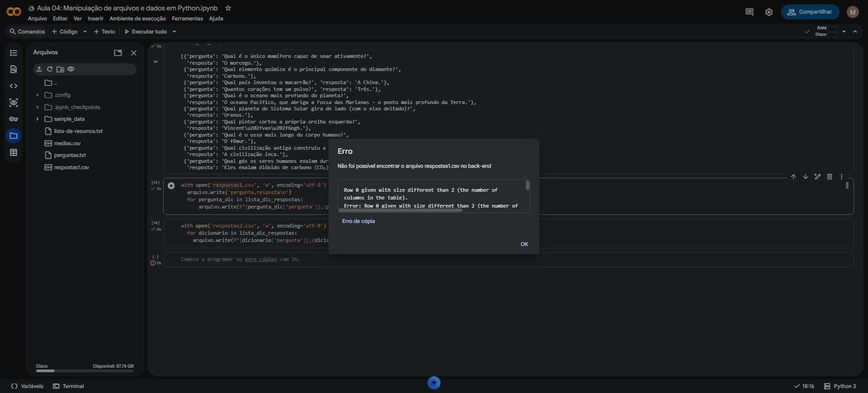Click the Erro de cópia link

[359, 221]
